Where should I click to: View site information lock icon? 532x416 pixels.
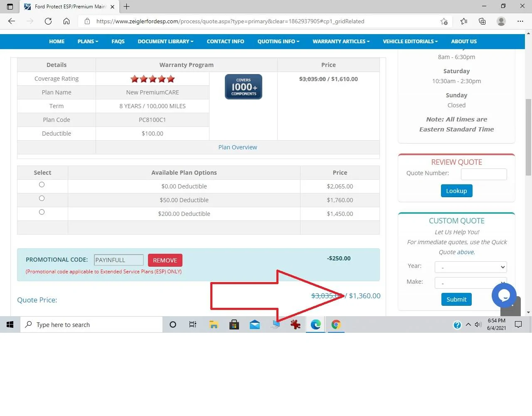tap(87, 21)
